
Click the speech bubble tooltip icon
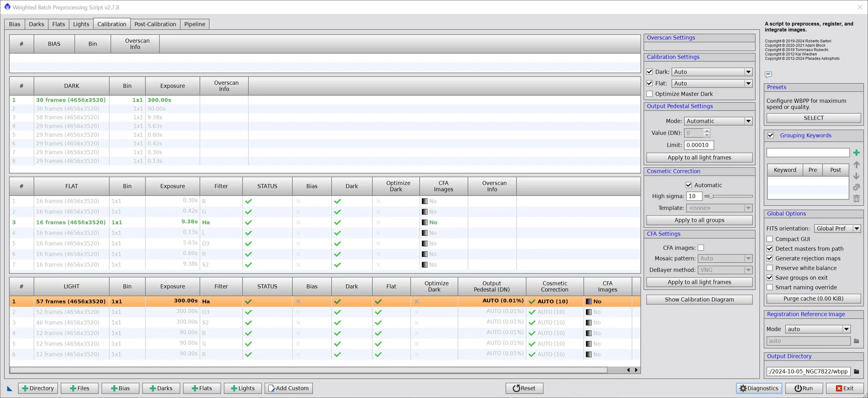click(x=768, y=74)
